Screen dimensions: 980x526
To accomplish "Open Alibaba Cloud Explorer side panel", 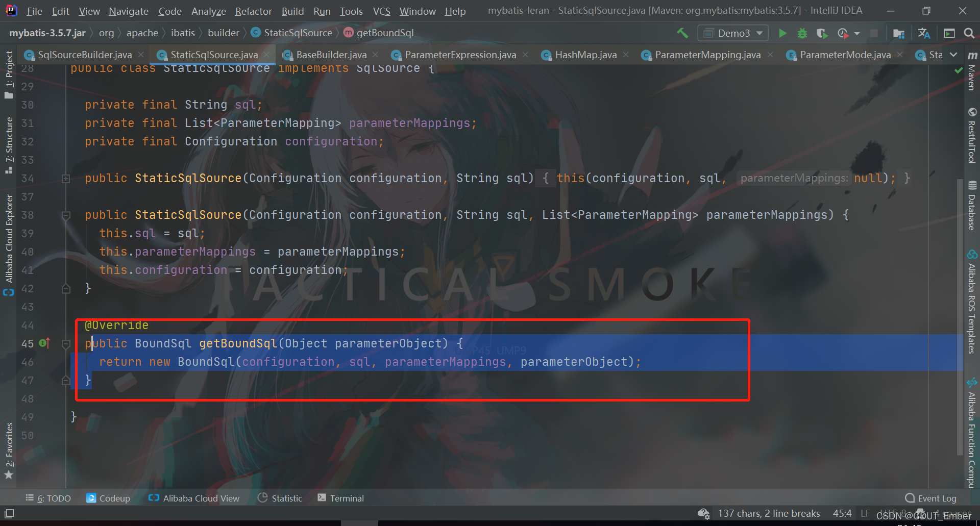I will point(9,245).
